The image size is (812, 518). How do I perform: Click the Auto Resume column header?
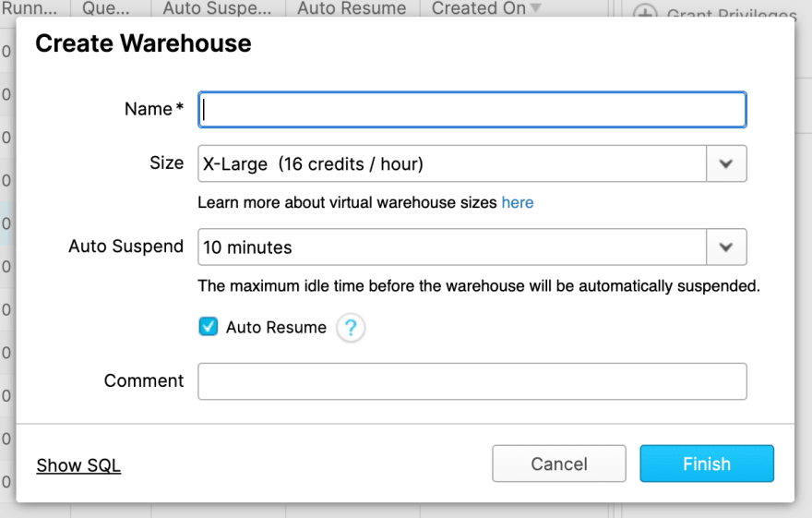pos(352,8)
